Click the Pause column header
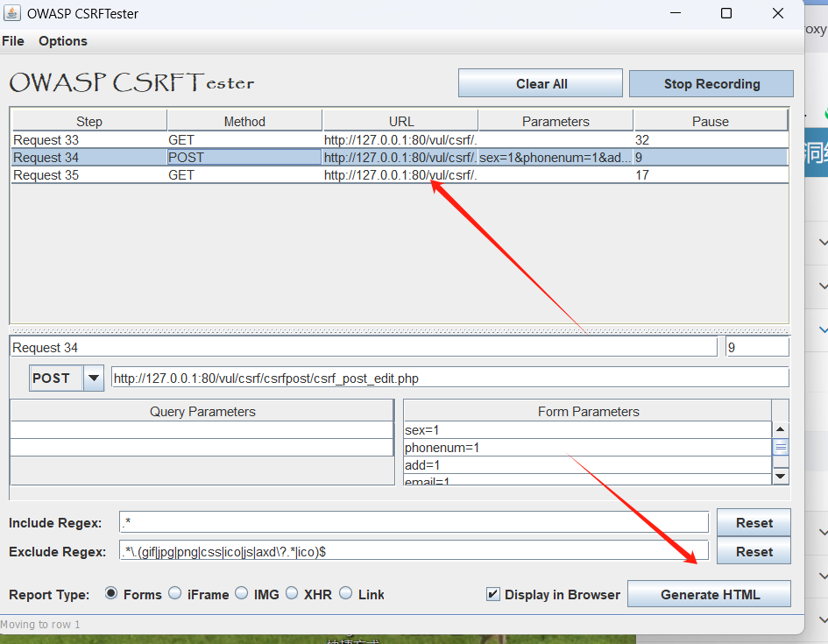Image resolution: width=828 pixels, height=644 pixels. pyautogui.click(x=711, y=121)
